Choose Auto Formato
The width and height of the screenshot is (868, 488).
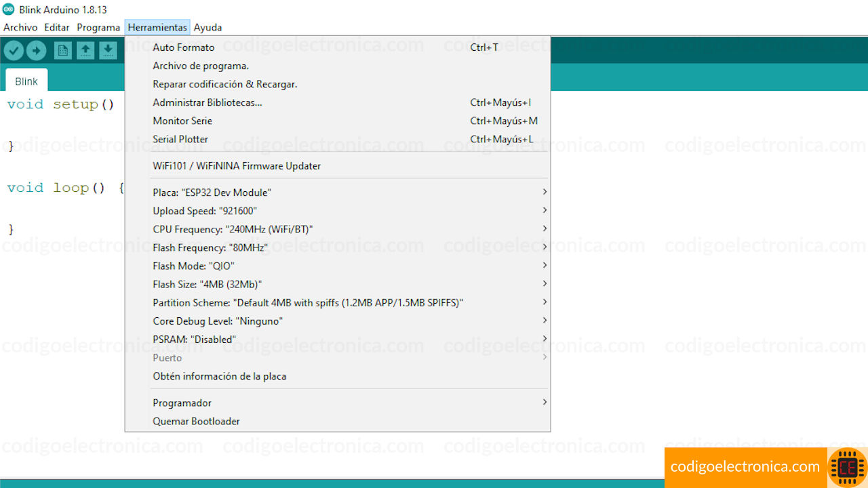[x=338, y=47]
